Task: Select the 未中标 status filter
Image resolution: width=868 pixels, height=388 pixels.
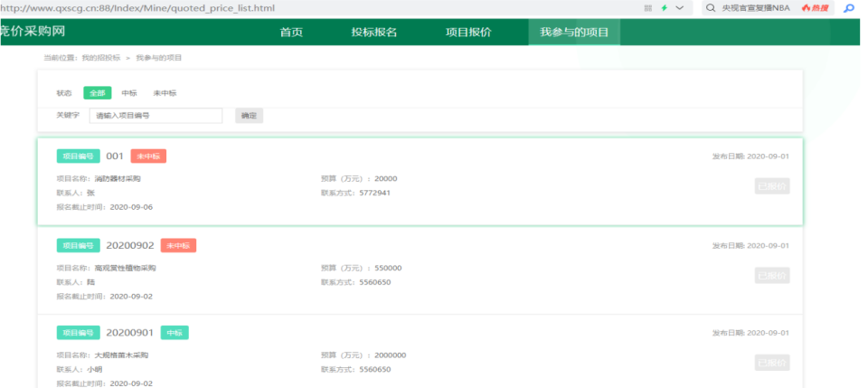Action: click(165, 93)
